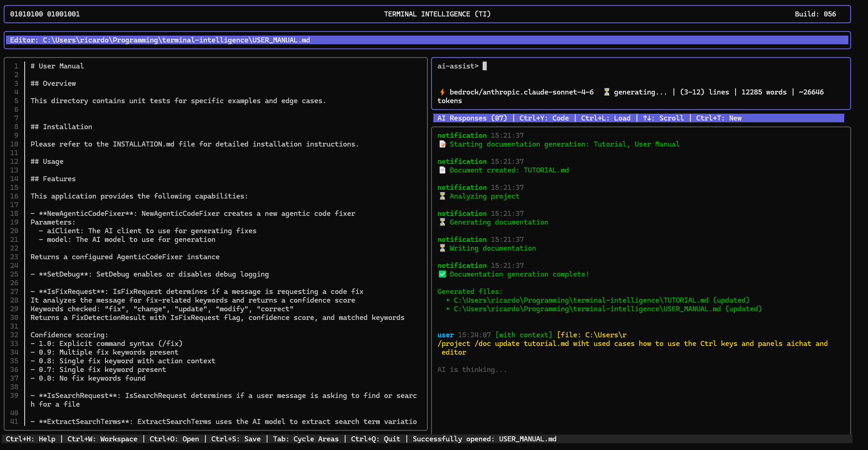The width and height of the screenshot is (868, 450).
Task: Click Ctrl+L: Load in responses bar
Action: (x=605, y=118)
